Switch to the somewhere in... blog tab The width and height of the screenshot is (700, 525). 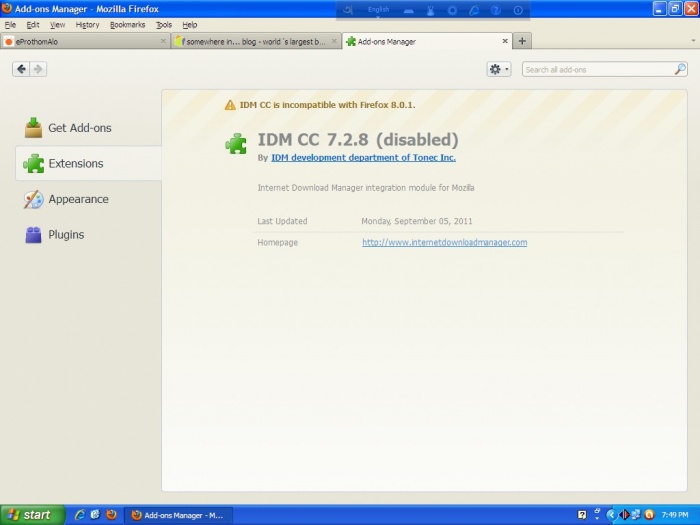(x=256, y=42)
